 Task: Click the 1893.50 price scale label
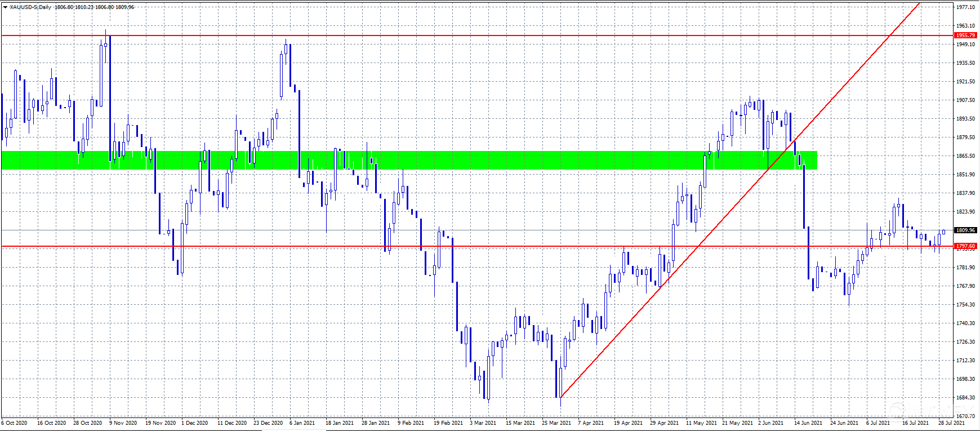pos(965,119)
